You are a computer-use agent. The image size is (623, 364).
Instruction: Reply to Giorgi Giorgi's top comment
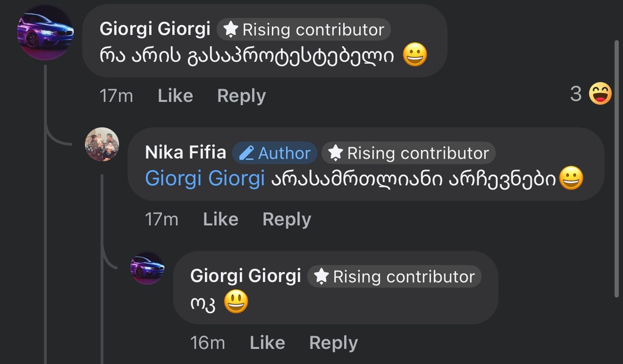242,95
